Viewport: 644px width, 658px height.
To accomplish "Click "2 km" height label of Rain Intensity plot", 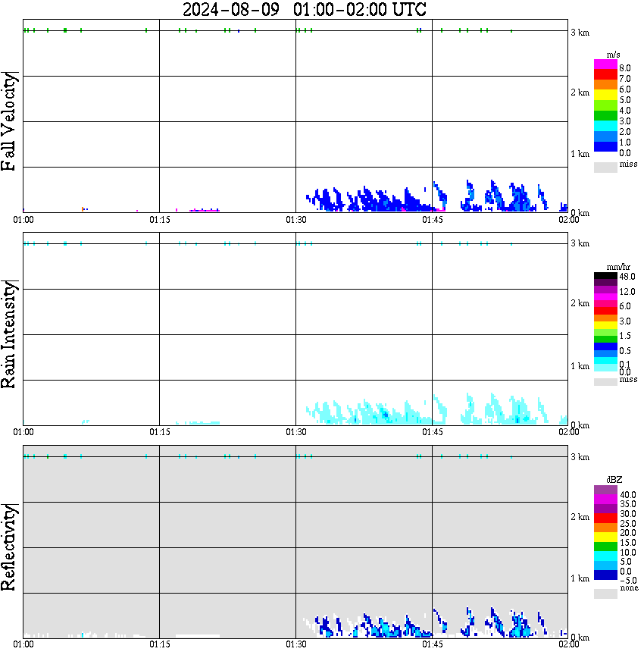I will pyautogui.click(x=580, y=303).
